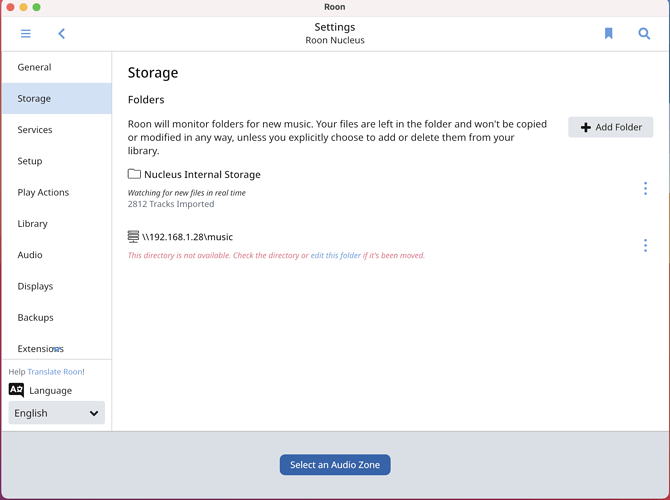Click the Nucleus Internal Storage name
Viewport: 670px width, 500px height.
coord(202,174)
